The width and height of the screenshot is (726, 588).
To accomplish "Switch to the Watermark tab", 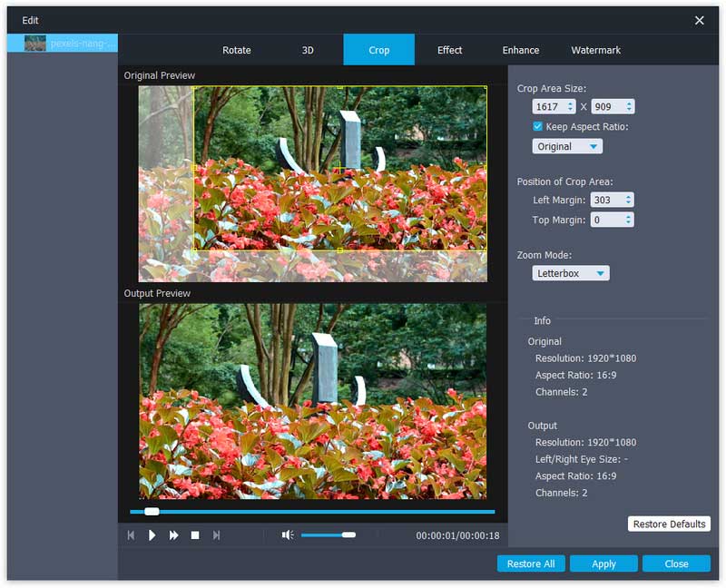I will (596, 50).
